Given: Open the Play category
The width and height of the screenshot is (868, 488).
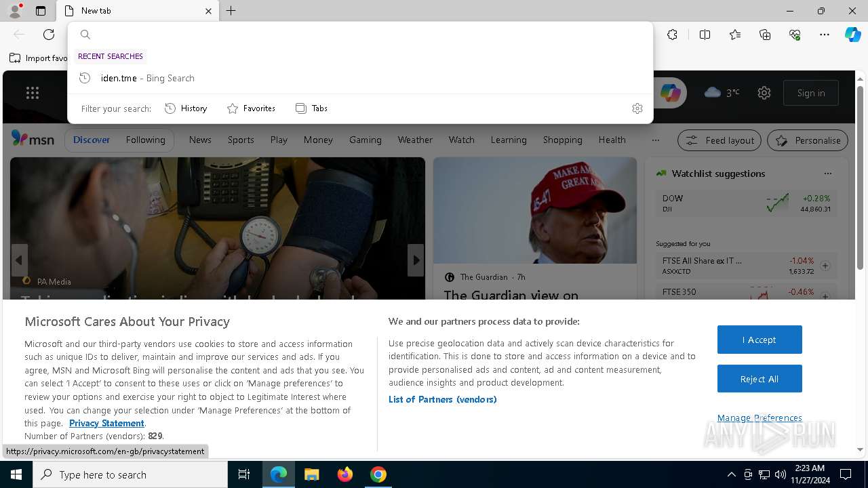Looking at the screenshot, I should 279,140.
